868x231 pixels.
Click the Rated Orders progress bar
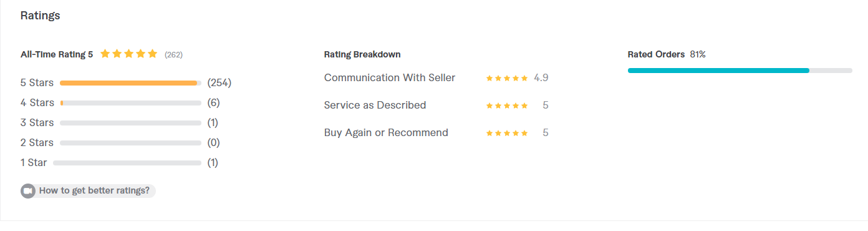click(x=740, y=71)
